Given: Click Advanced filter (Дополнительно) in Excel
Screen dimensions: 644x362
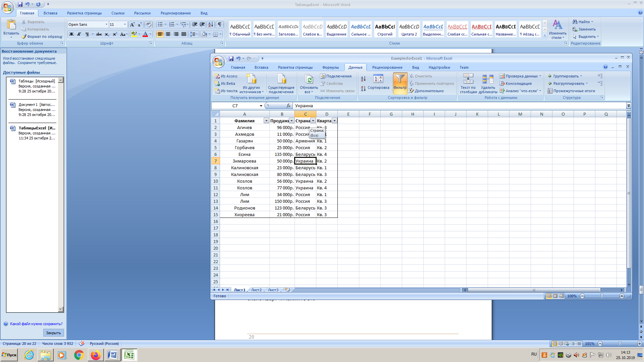Looking at the screenshot, I should 426,91.
